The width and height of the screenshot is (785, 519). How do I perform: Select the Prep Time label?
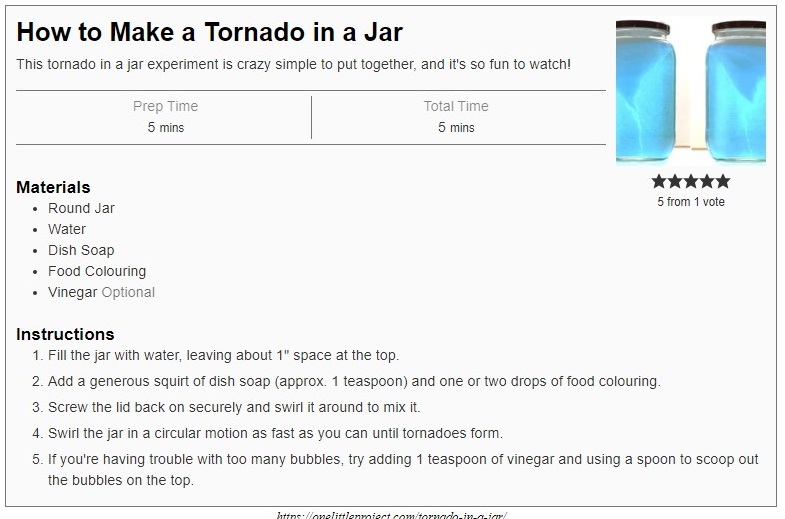pos(165,106)
